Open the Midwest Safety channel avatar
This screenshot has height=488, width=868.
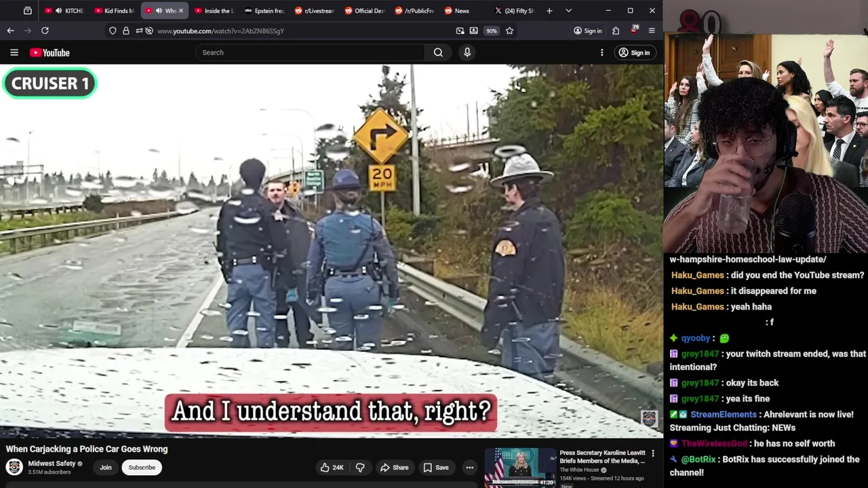click(14, 467)
